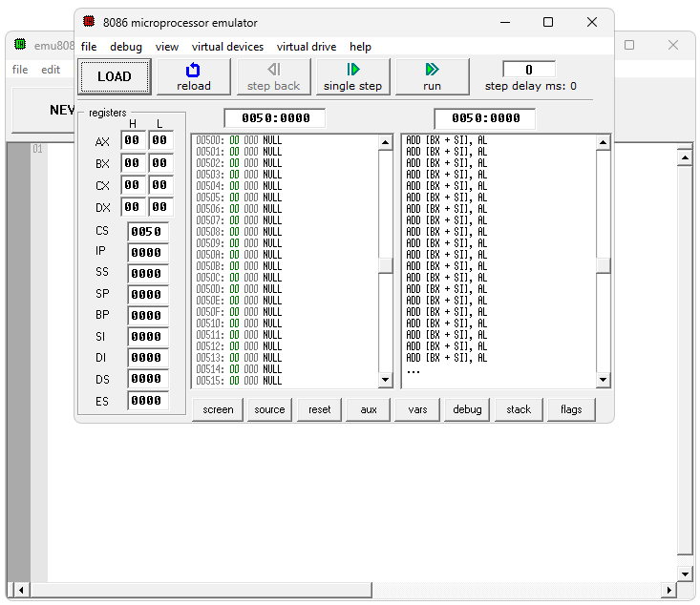Click the CX high byte register field
This screenshot has height=605, width=700.
point(133,185)
